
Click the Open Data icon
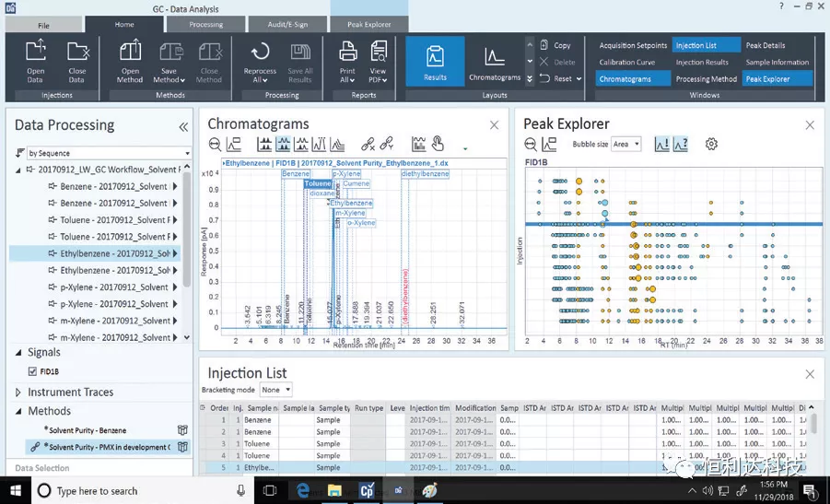click(x=35, y=54)
